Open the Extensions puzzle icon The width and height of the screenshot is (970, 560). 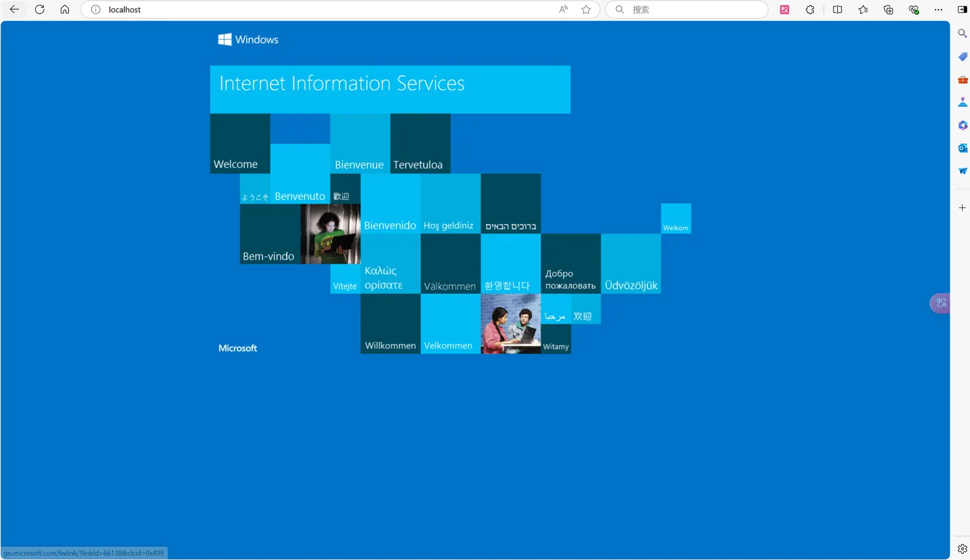click(810, 10)
